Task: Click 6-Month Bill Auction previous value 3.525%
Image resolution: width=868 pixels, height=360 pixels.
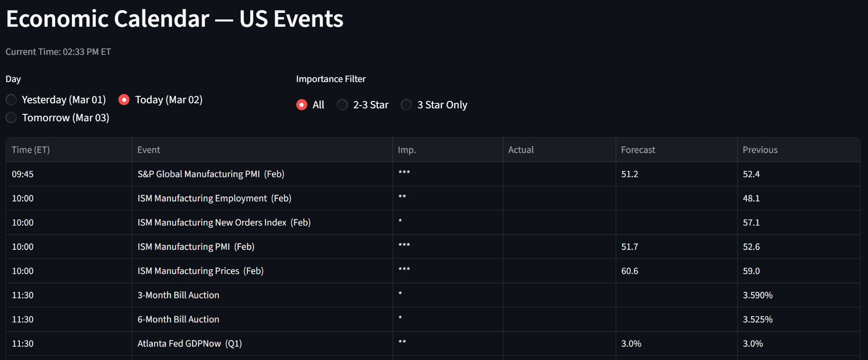Action: pyautogui.click(x=757, y=319)
